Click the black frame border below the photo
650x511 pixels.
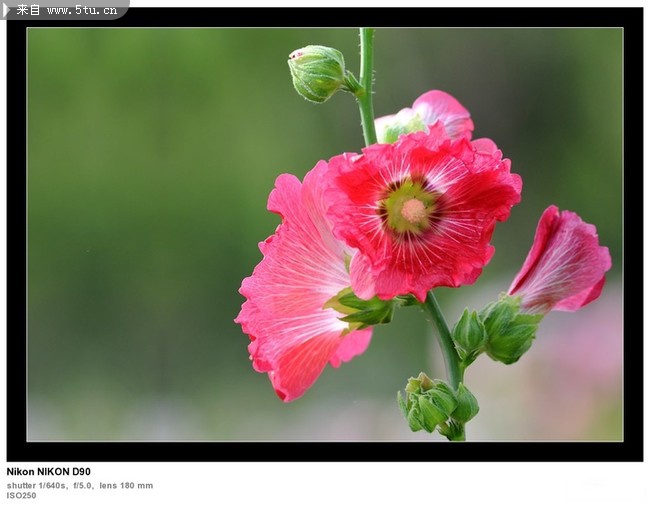(325, 451)
